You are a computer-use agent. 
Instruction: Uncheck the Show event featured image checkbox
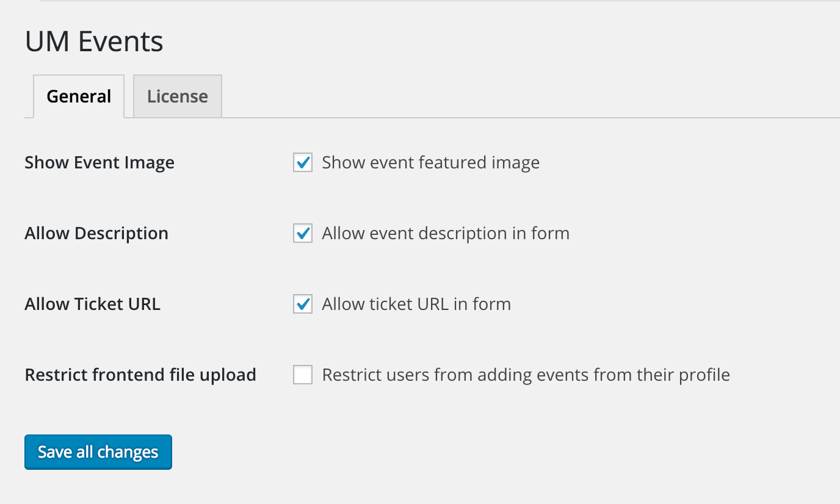click(303, 163)
